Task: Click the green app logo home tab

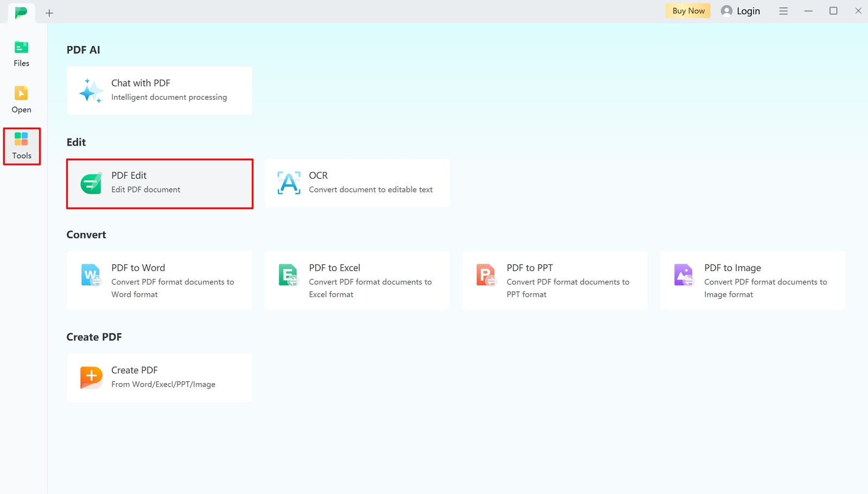Action: [x=21, y=12]
